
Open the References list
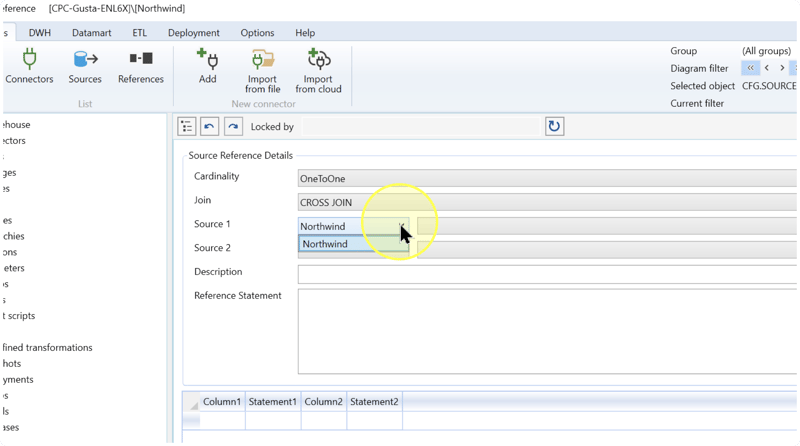(x=141, y=65)
